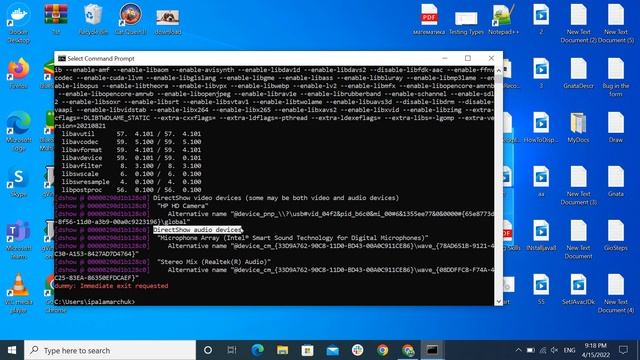Click the libavcodec version line
The height and width of the screenshot is (360, 640).
click(x=131, y=142)
